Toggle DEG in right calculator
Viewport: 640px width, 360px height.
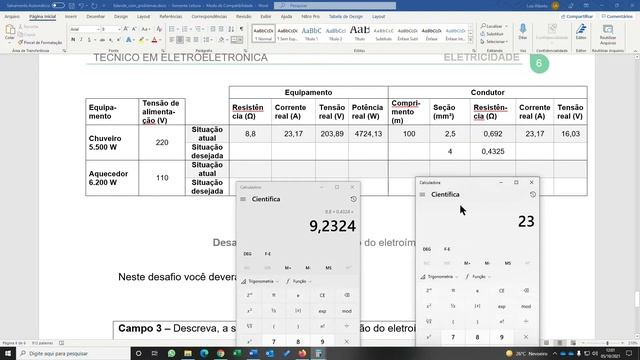pyautogui.click(x=427, y=249)
